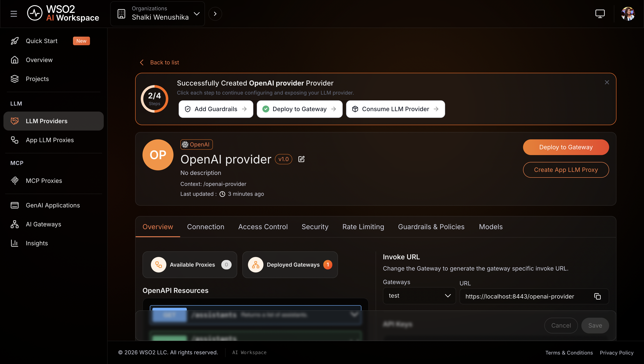Switch to the Rate Limiting tab

click(363, 227)
